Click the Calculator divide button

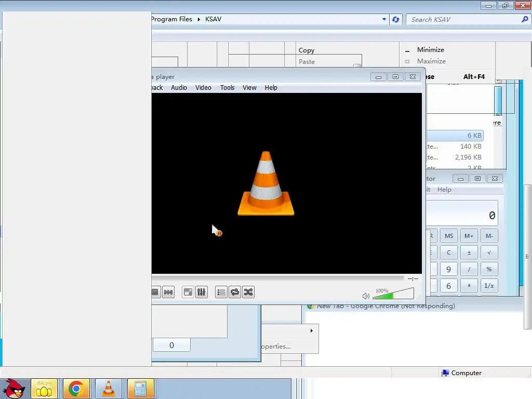(469, 270)
